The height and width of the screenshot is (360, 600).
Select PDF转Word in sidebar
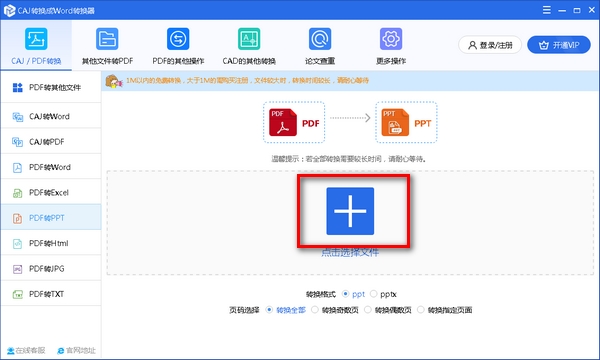[x=51, y=167]
